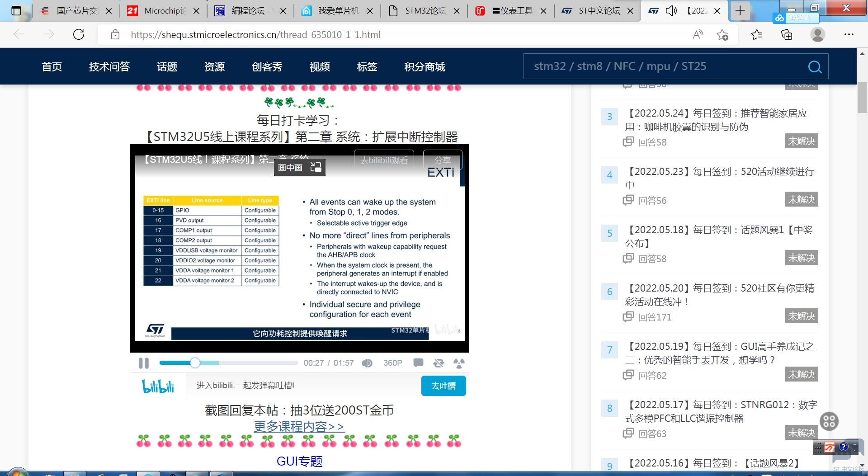Open 资源 navigation item

pos(214,67)
